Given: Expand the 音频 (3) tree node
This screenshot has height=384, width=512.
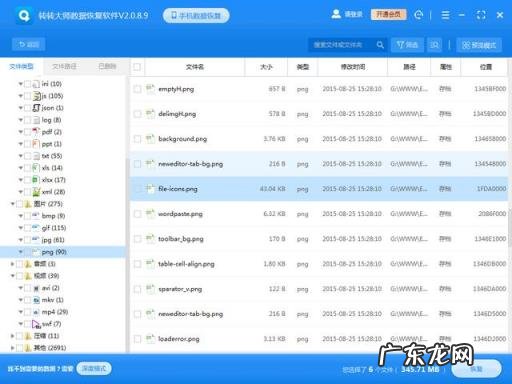Looking at the screenshot, I should point(13,264).
